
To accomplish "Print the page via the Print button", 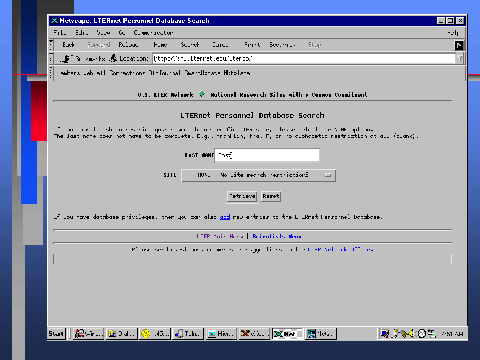I will (x=252, y=45).
